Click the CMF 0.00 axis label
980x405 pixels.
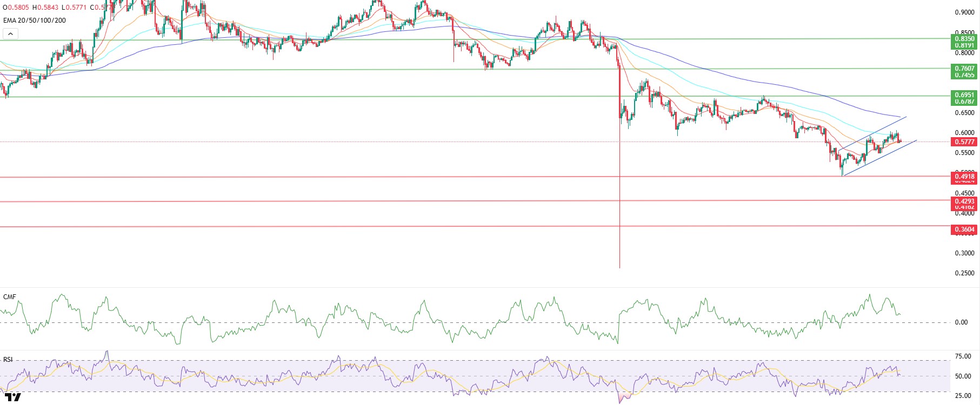point(961,322)
